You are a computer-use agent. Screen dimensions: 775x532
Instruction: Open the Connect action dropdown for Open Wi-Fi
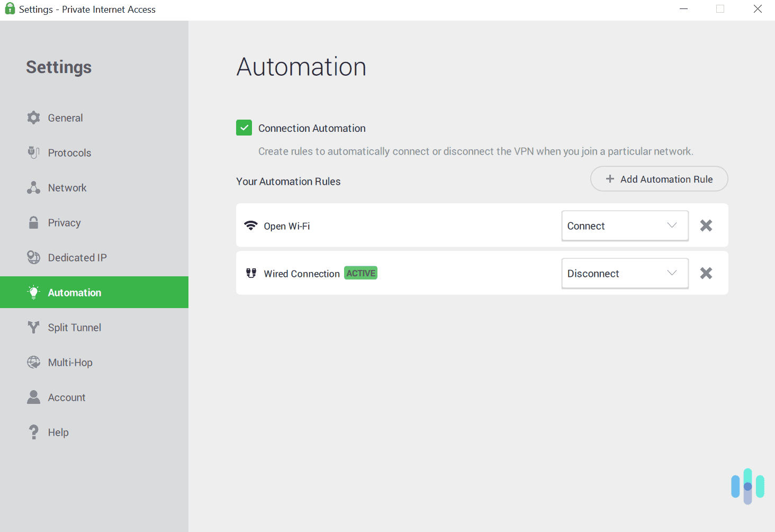click(625, 226)
